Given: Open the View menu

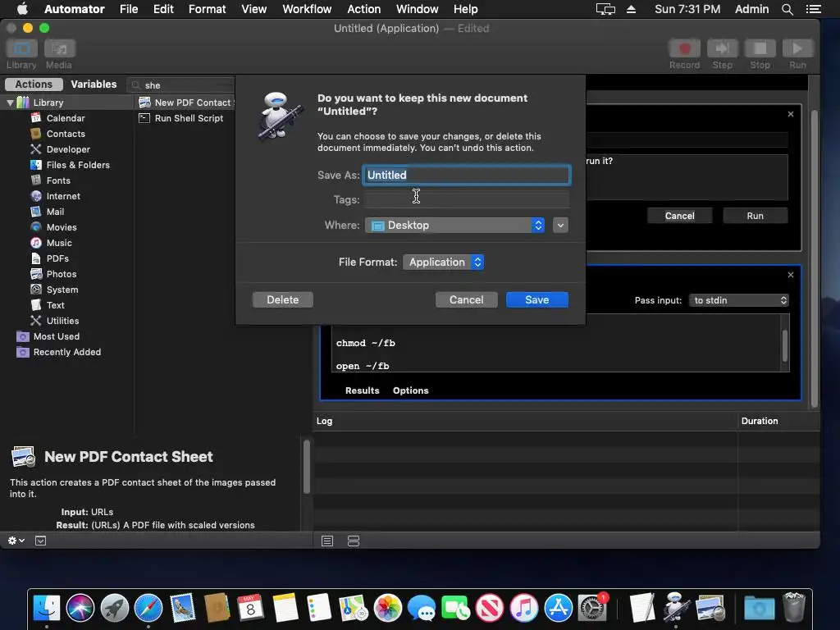Looking at the screenshot, I should click(254, 9).
